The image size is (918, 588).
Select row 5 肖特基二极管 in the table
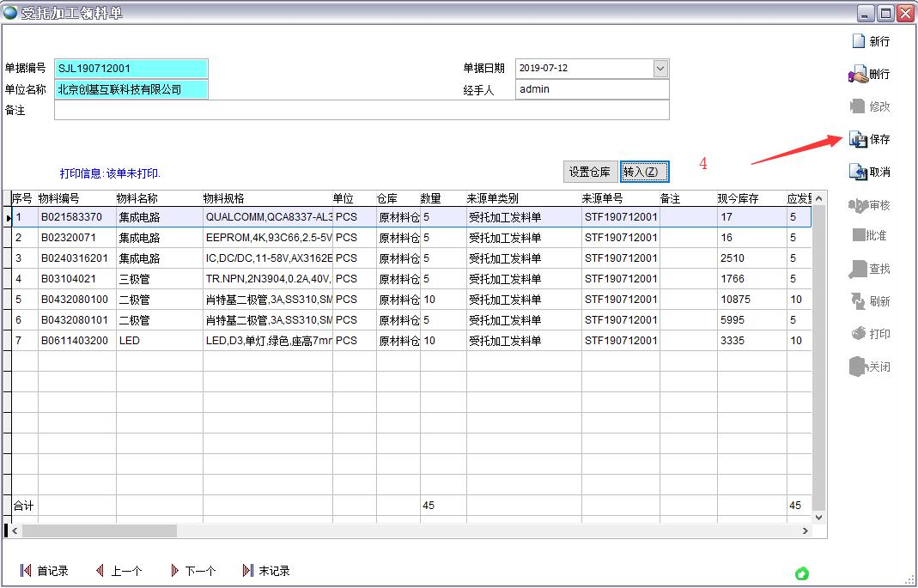coord(258,300)
